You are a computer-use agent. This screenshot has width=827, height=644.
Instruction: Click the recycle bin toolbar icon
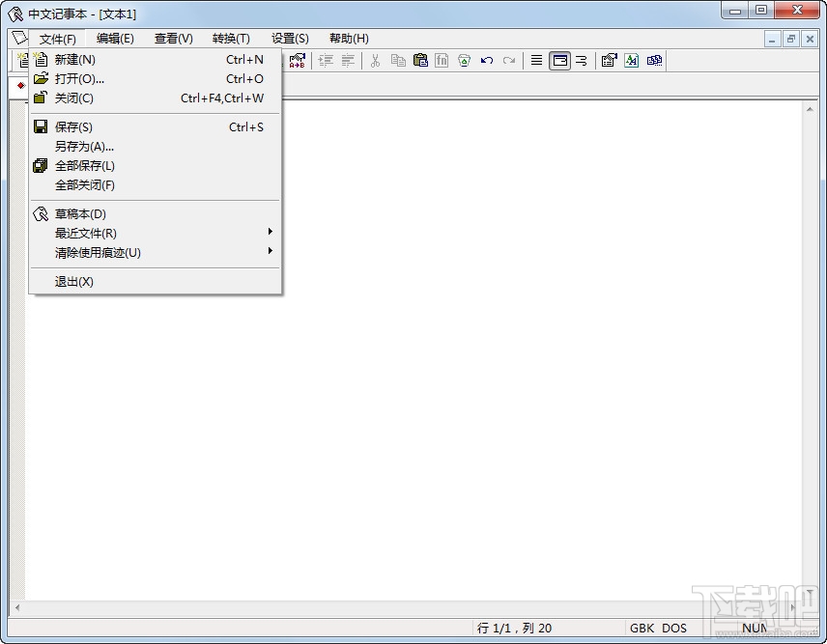pos(464,61)
